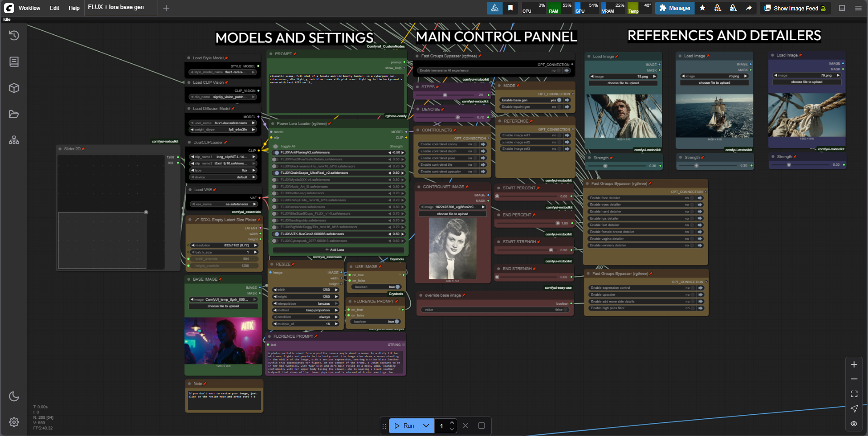This screenshot has width=868, height=436.
Task: Toggle the AITK-fluxCine2 lora
Action: point(276,234)
